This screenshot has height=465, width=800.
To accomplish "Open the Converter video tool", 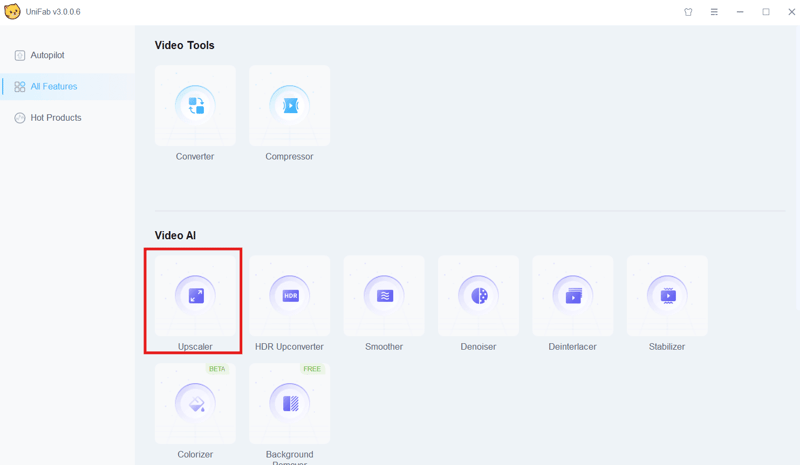I will [x=195, y=105].
